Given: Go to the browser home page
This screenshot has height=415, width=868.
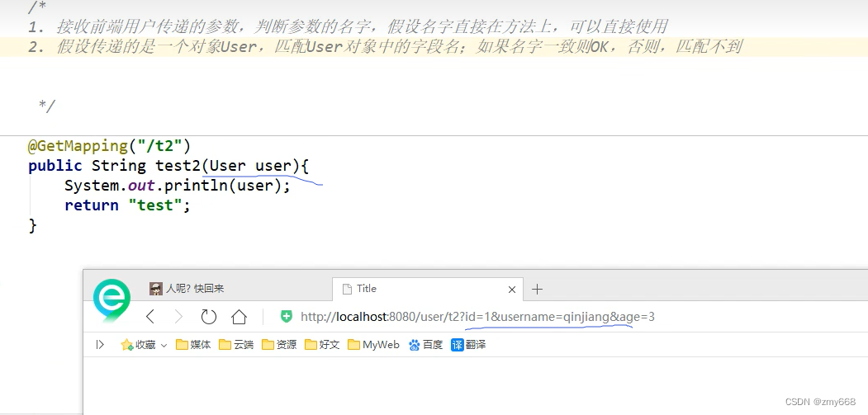Looking at the screenshot, I should [239, 317].
